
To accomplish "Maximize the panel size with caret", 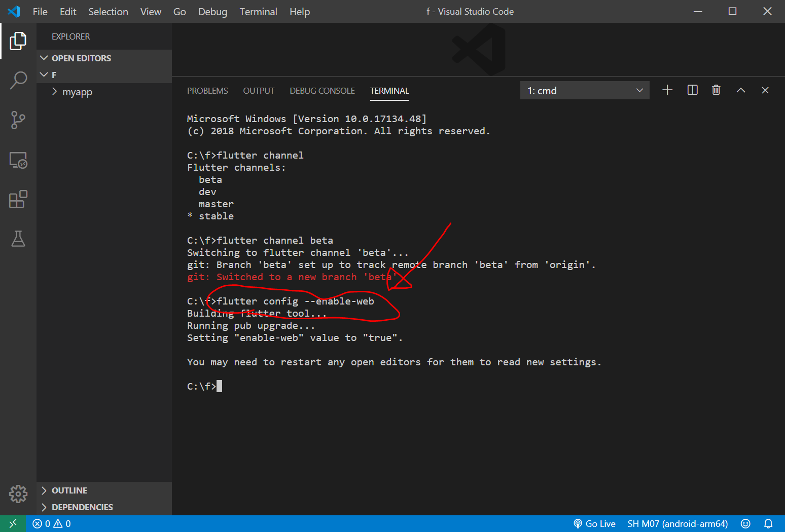I will [x=741, y=90].
